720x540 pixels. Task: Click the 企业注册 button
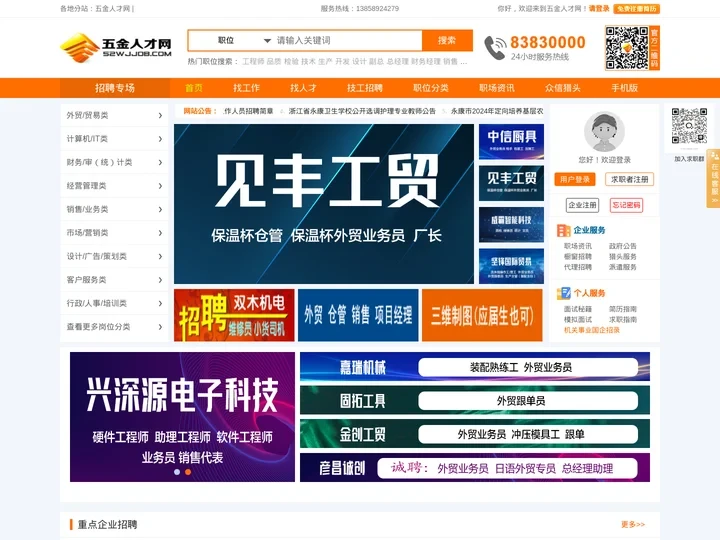(582, 205)
